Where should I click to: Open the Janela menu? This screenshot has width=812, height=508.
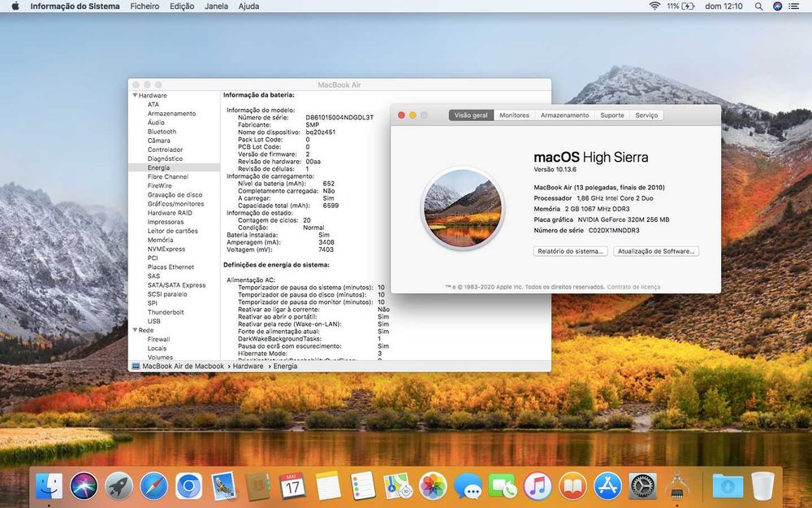coord(216,7)
